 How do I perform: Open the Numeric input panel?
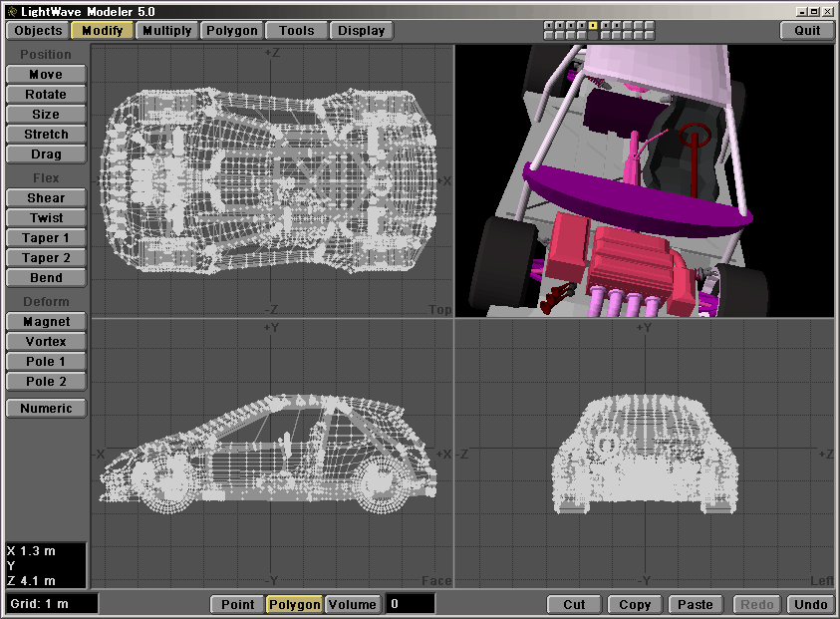(x=46, y=408)
